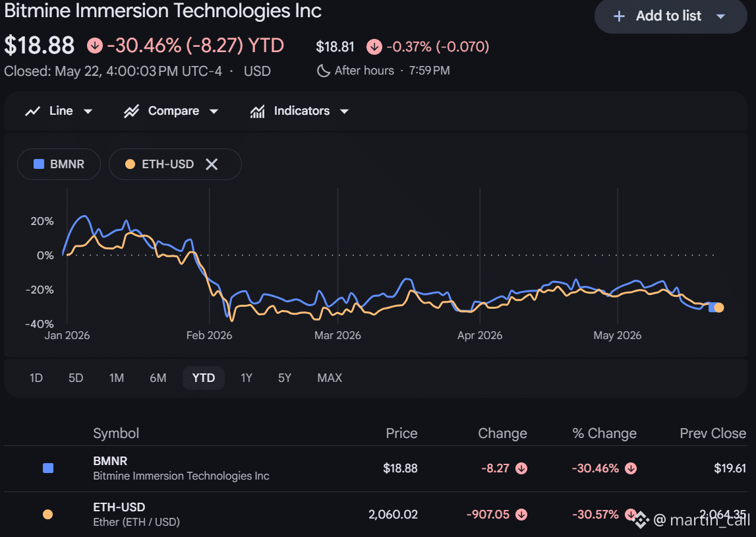Click the BMNR symbol in the table

(111, 460)
